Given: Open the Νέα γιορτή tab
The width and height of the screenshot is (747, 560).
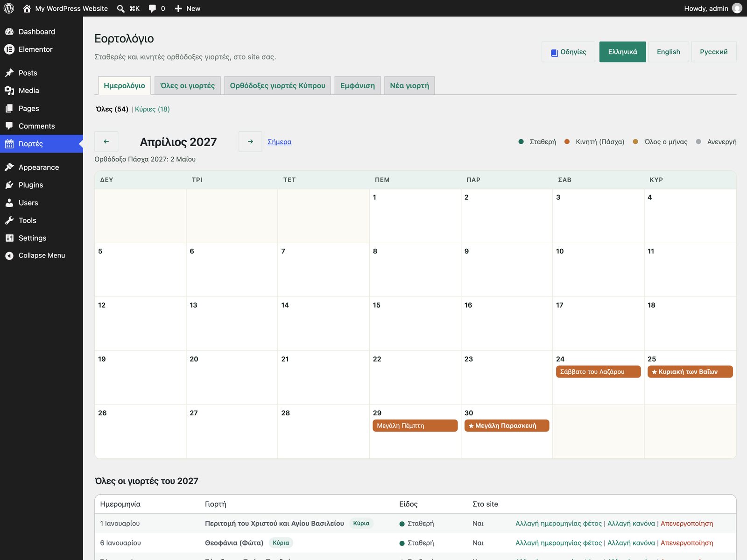Looking at the screenshot, I should click(409, 85).
